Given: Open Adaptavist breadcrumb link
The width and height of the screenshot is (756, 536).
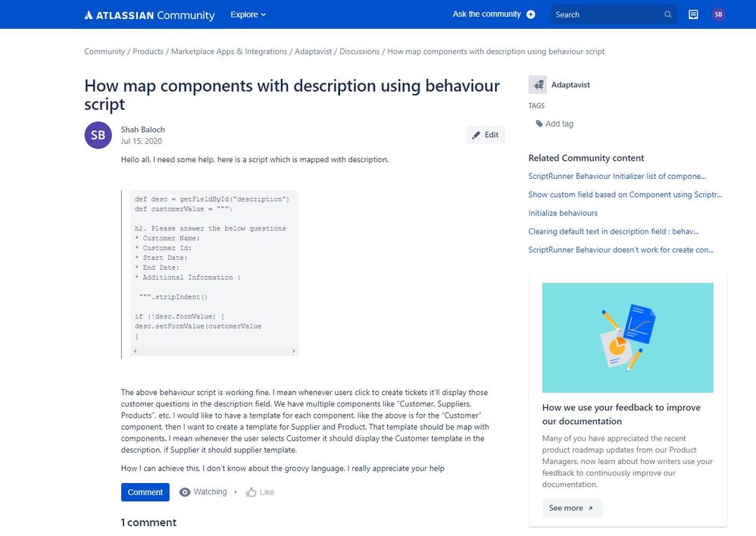Looking at the screenshot, I should [314, 52].
